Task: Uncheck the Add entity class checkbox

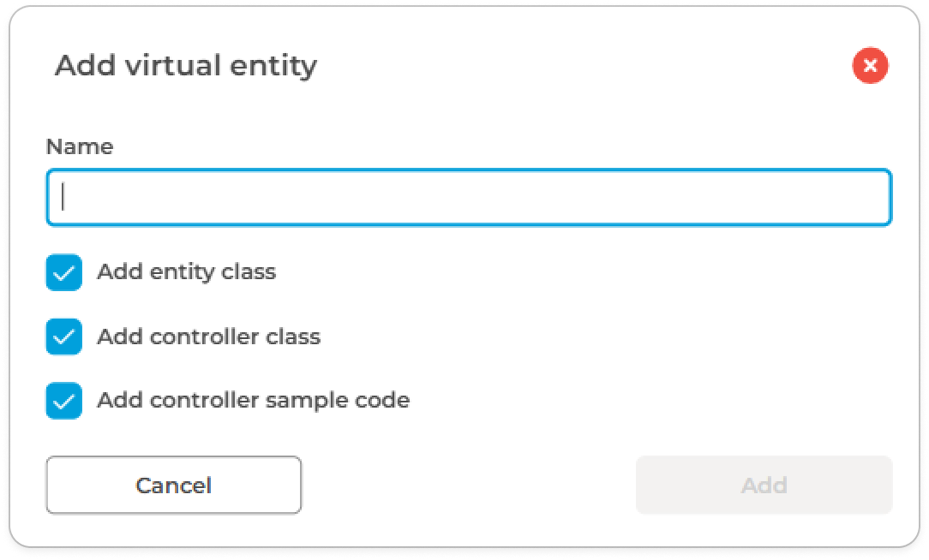Action: pyautogui.click(x=64, y=272)
